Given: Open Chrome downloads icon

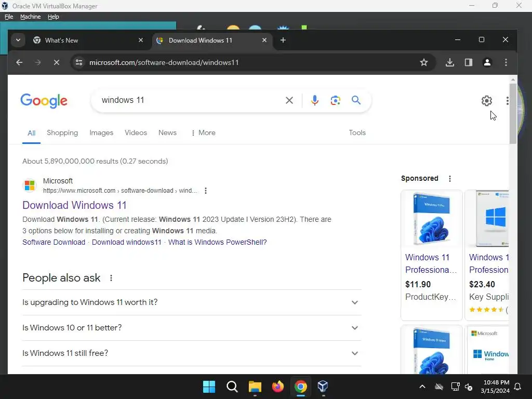Looking at the screenshot, I should click(x=449, y=62).
